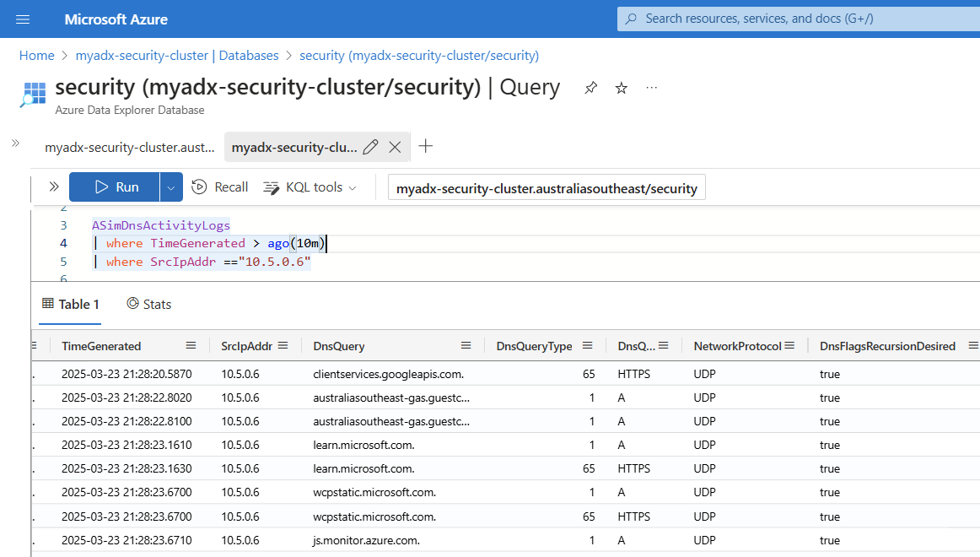Image resolution: width=980 pixels, height=557 pixels.
Task: Select the 2025-03-23 21:28:23.1610 timestamp cell
Action: pyautogui.click(x=127, y=445)
